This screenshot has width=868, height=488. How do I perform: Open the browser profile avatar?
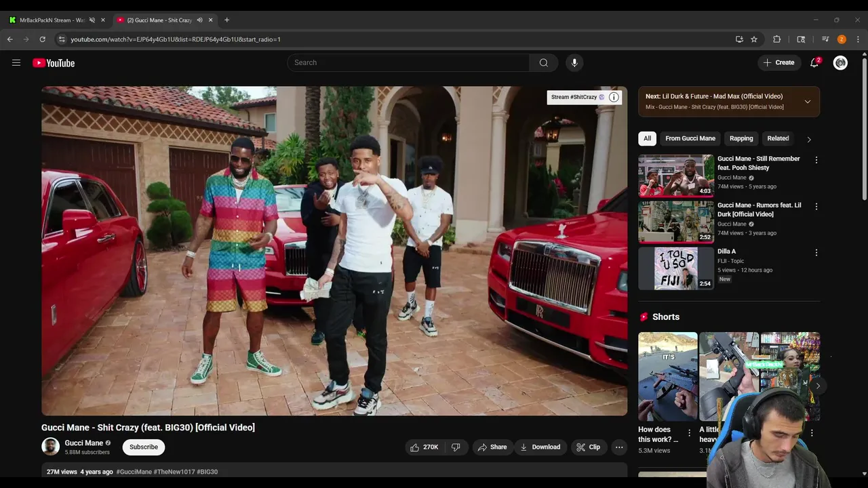click(x=842, y=39)
